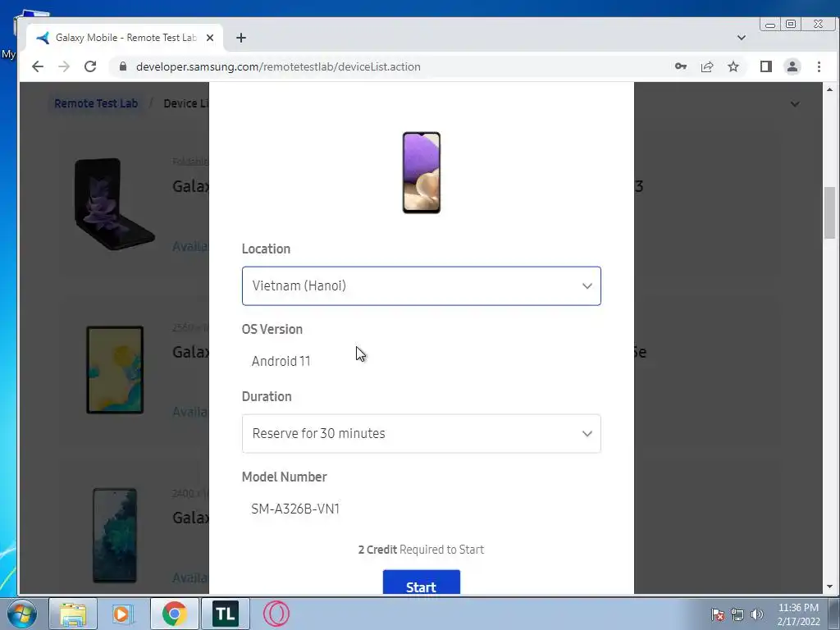The width and height of the screenshot is (840, 630).
Task: Click the network tray icon
Action: (x=737, y=614)
